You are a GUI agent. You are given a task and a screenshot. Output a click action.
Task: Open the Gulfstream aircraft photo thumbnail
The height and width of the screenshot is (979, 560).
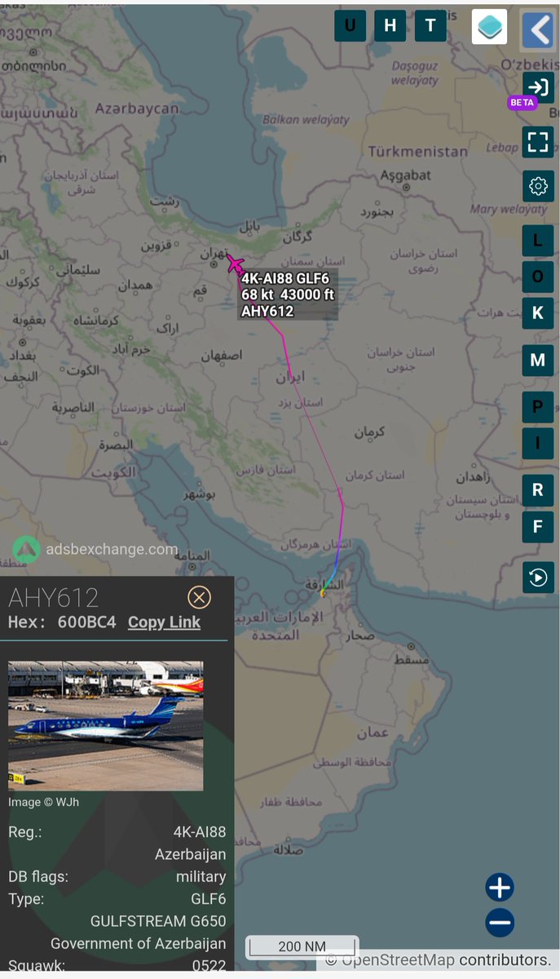click(x=105, y=725)
